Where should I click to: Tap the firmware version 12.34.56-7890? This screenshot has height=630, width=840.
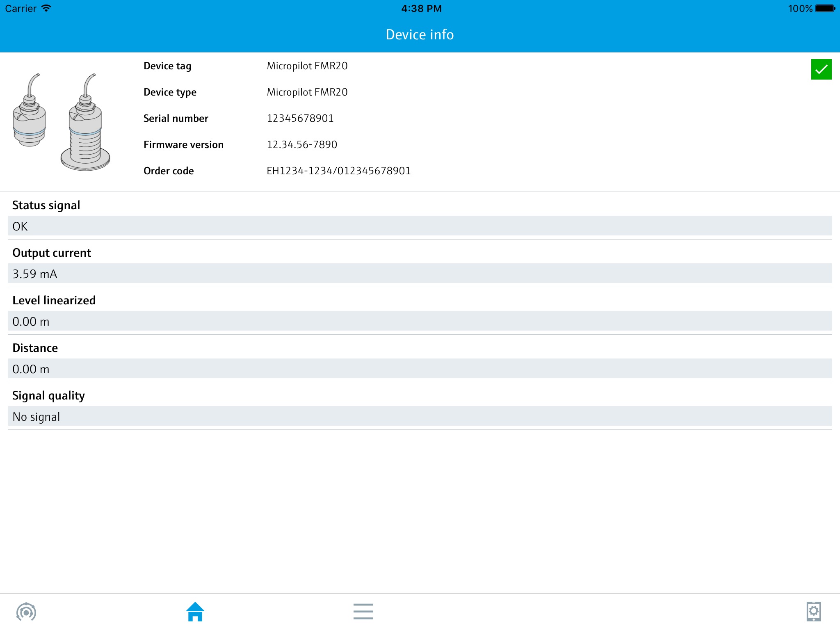(302, 145)
